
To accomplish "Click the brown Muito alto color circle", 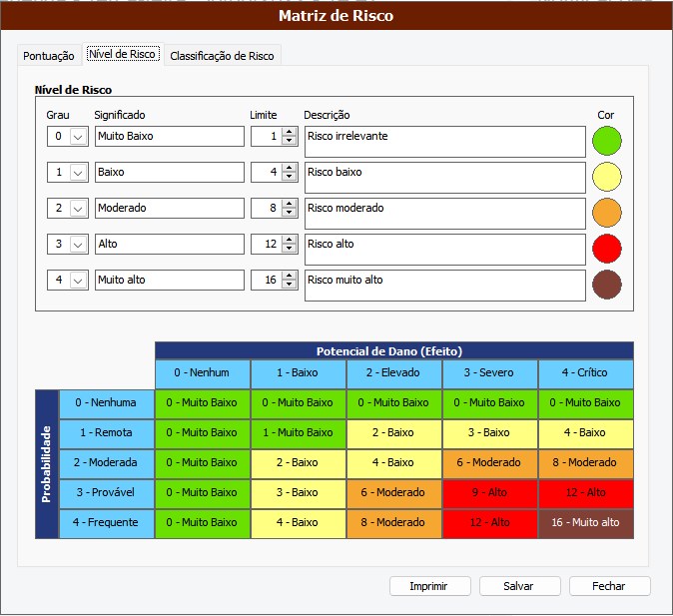I will click(x=606, y=285).
